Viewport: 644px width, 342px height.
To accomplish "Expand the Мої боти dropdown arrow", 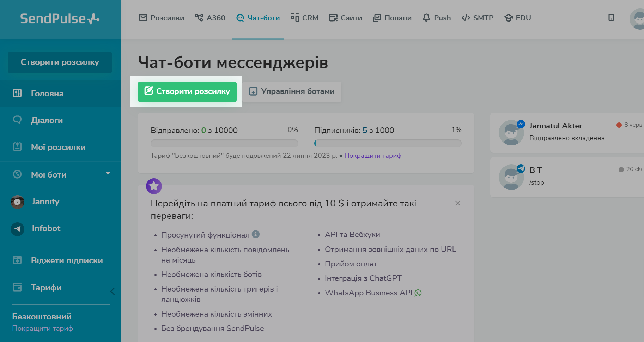I will 108,173.
